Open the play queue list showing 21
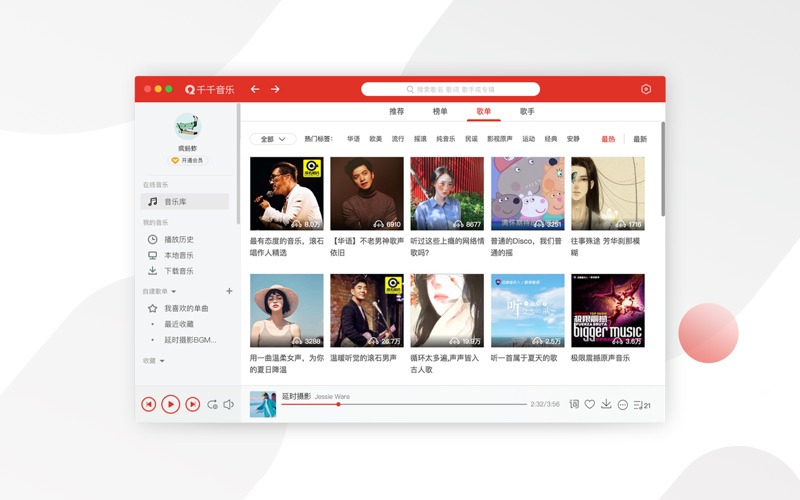Screen dimensions: 800x500 [642, 405]
